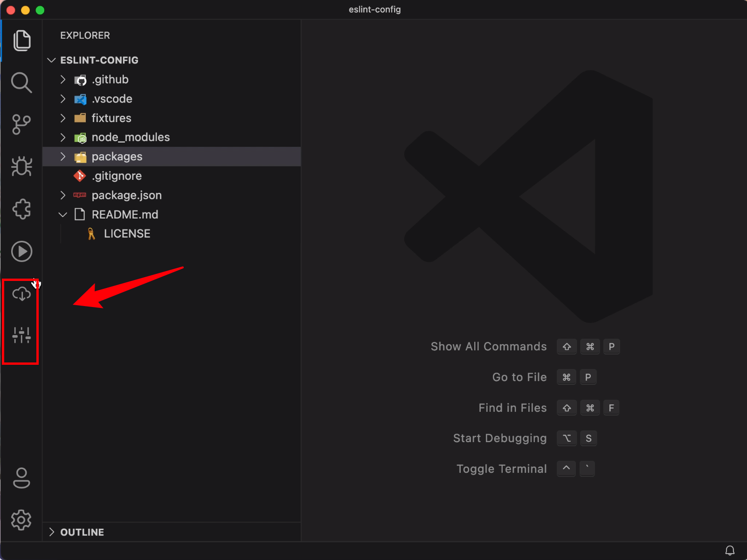Open the Run and Debug view
Image resolution: width=747 pixels, height=560 pixels.
point(21,166)
